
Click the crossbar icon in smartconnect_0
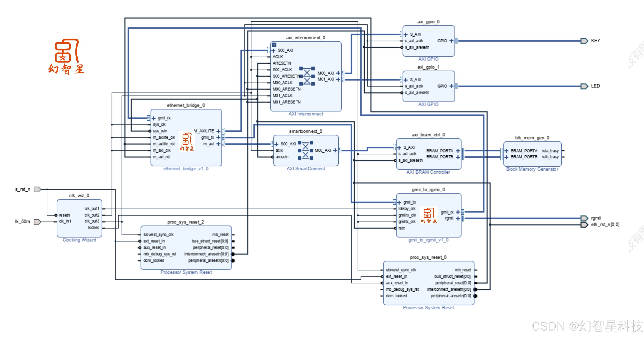click(x=305, y=150)
